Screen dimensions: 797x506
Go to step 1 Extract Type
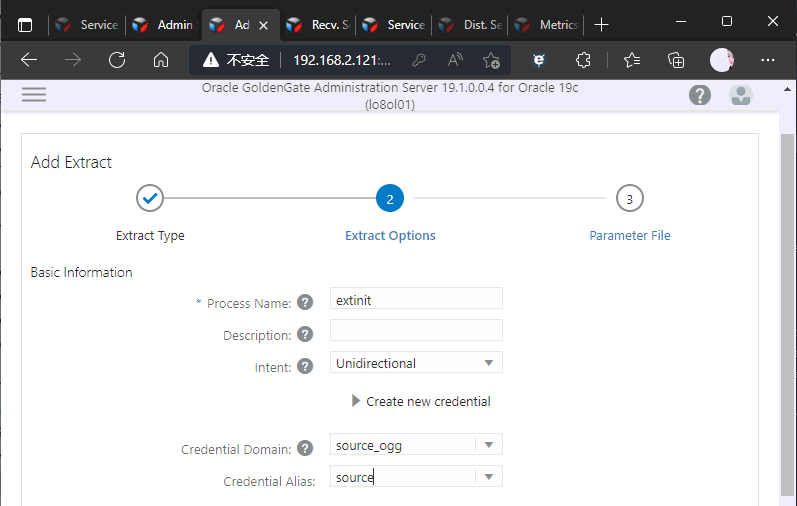150,199
